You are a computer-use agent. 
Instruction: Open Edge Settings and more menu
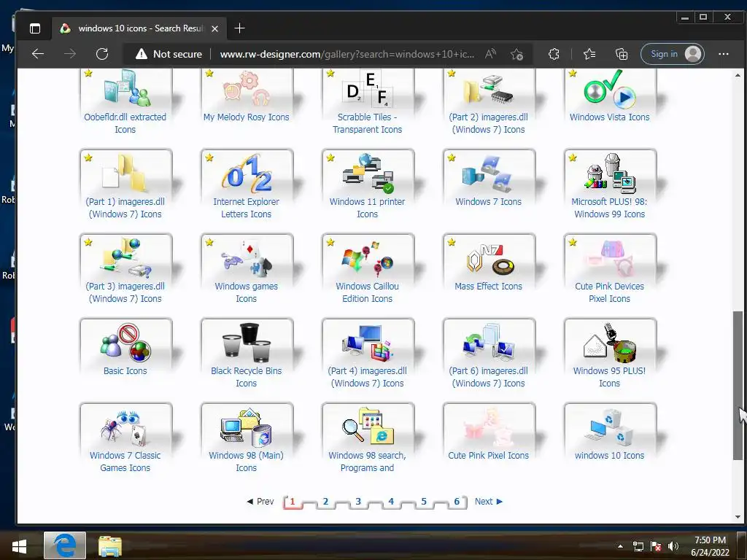pos(723,54)
